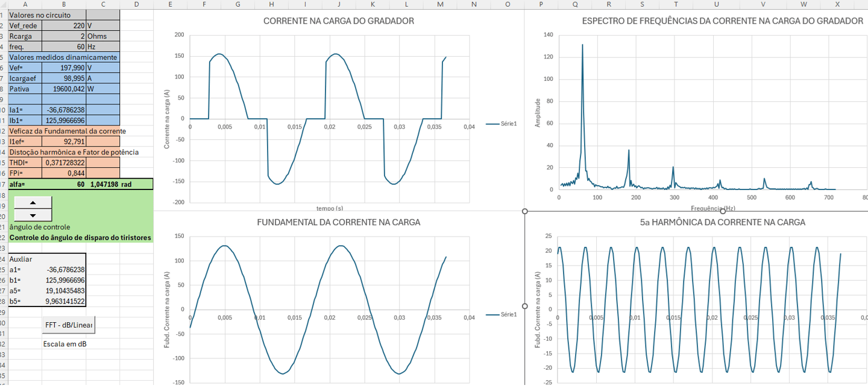The width and height of the screenshot is (868, 391).
Task: Select FPi= value 0,844
Action: 64,173
